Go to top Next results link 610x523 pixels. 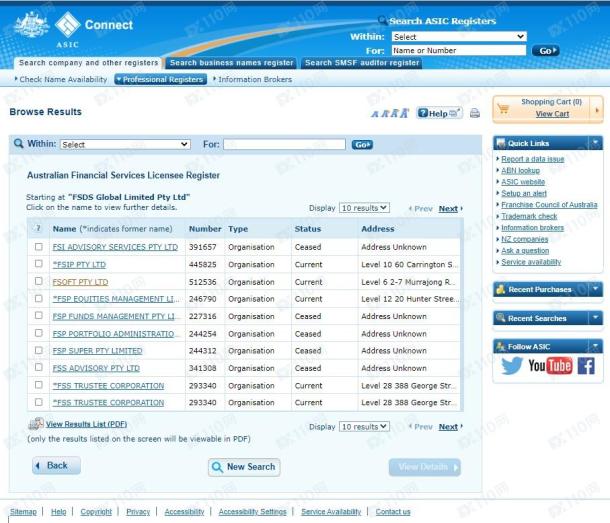pyautogui.click(x=448, y=209)
